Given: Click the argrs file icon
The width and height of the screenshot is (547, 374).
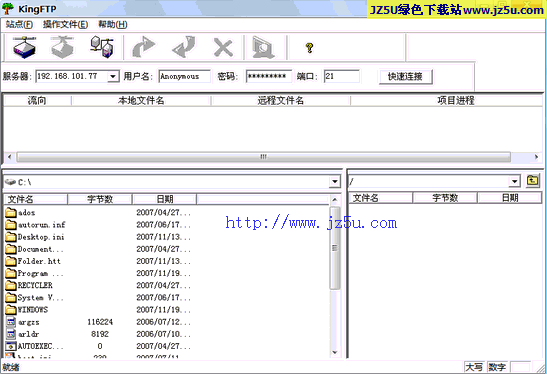Looking at the screenshot, I should pos(11,322).
